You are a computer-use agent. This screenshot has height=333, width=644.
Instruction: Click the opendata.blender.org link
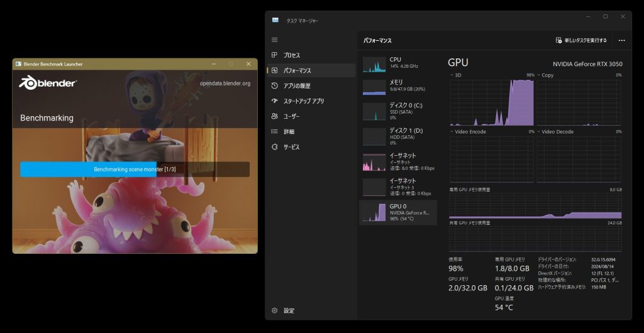(225, 83)
